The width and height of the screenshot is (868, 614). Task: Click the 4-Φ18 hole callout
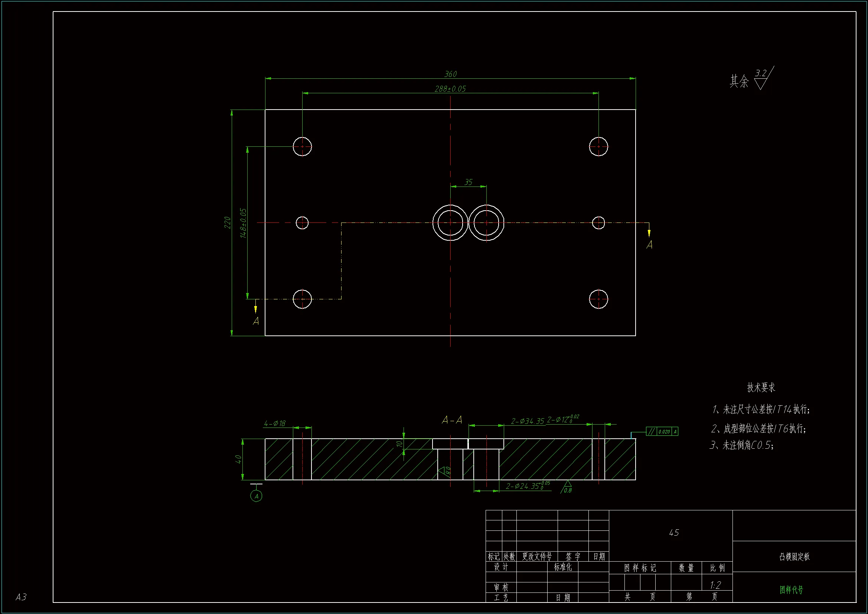coord(275,424)
